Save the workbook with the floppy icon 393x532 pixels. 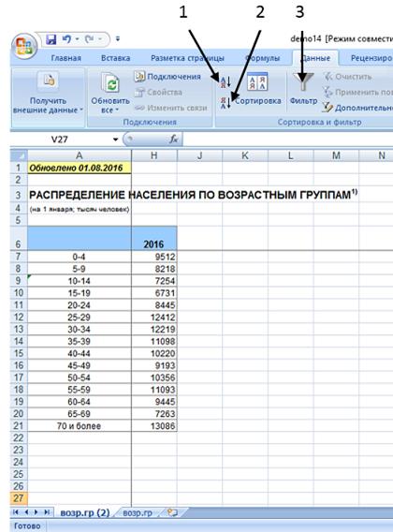click(51, 39)
